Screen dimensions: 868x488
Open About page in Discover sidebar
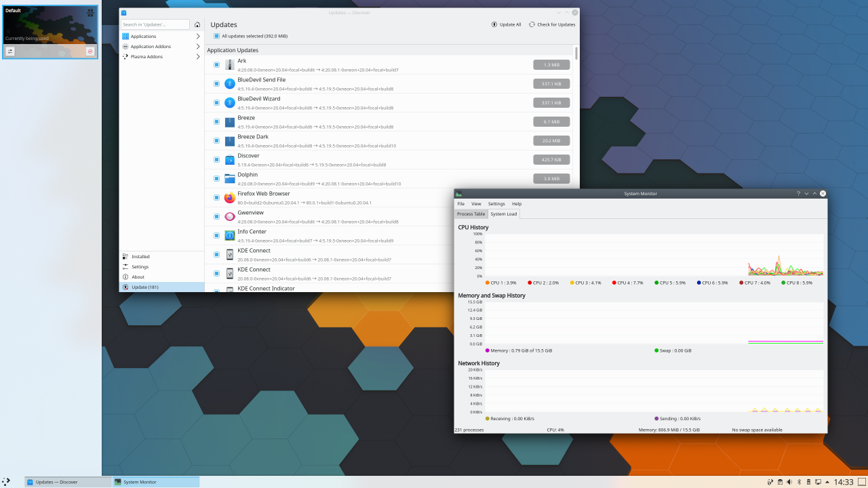coord(161,277)
